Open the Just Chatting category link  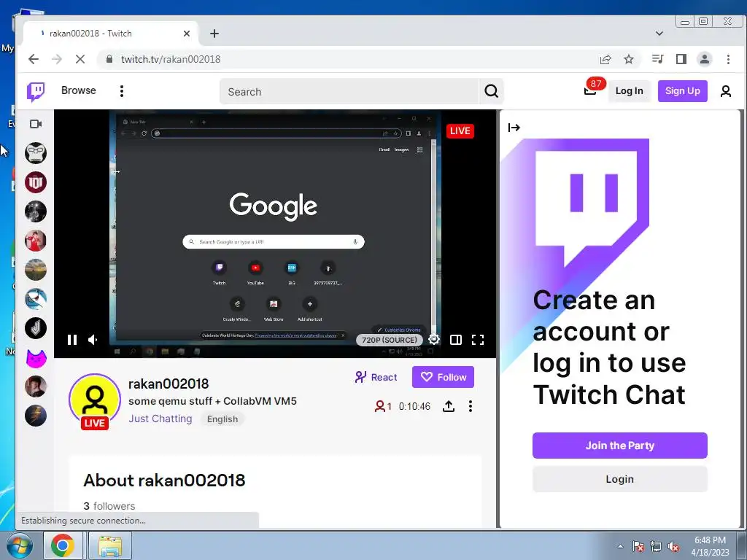tap(160, 419)
